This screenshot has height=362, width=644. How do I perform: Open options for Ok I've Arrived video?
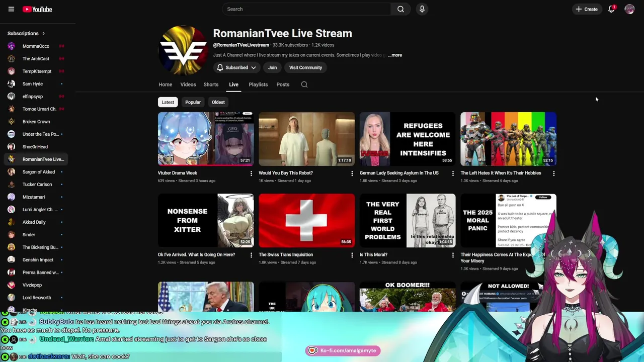tap(251, 255)
